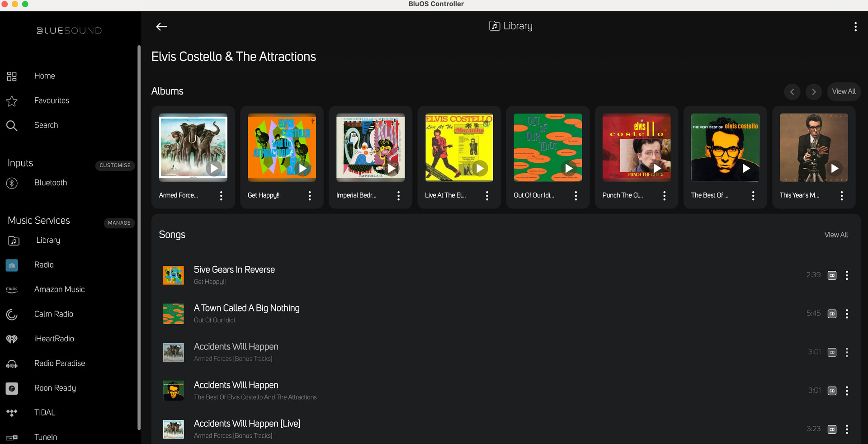Screen dimensions: 868x444
Task: Click the Calm Radio moon icon
Action: [x=12, y=315]
